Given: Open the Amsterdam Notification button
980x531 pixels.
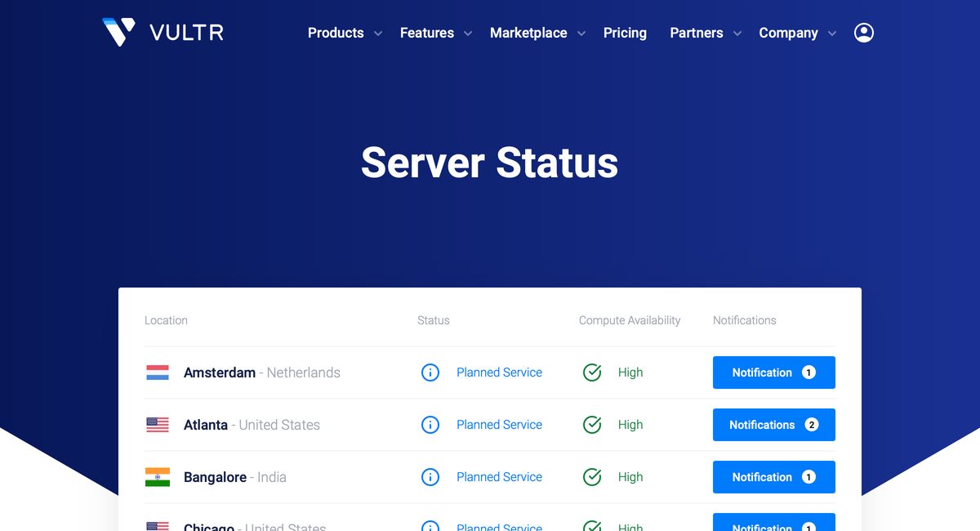Looking at the screenshot, I should [x=774, y=373].
